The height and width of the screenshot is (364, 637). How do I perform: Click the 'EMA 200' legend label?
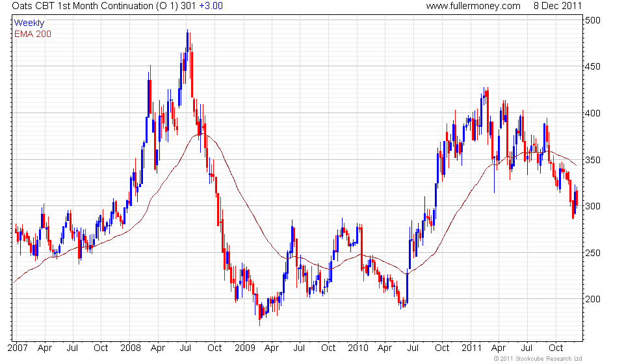point(32,34)
